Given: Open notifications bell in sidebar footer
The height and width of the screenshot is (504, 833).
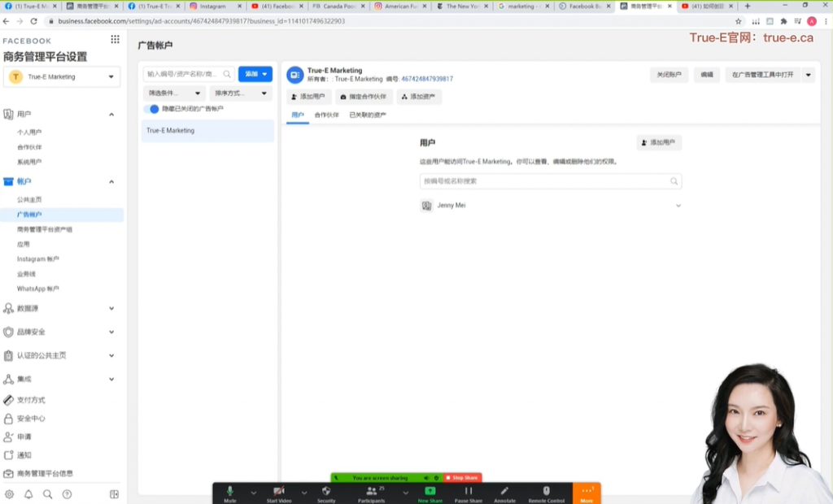Looking at the screenshot, I should pos(28,493).
